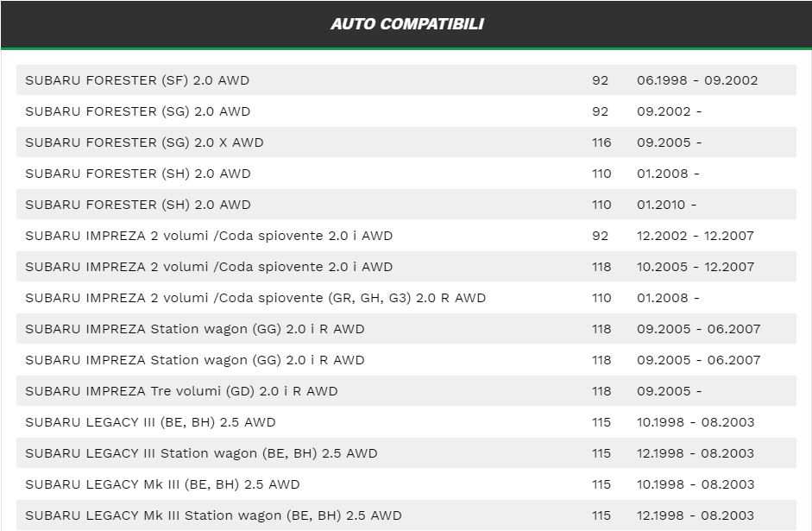Click the 09.2005 - date in FORESTER X AWD row

click(669, 142)
